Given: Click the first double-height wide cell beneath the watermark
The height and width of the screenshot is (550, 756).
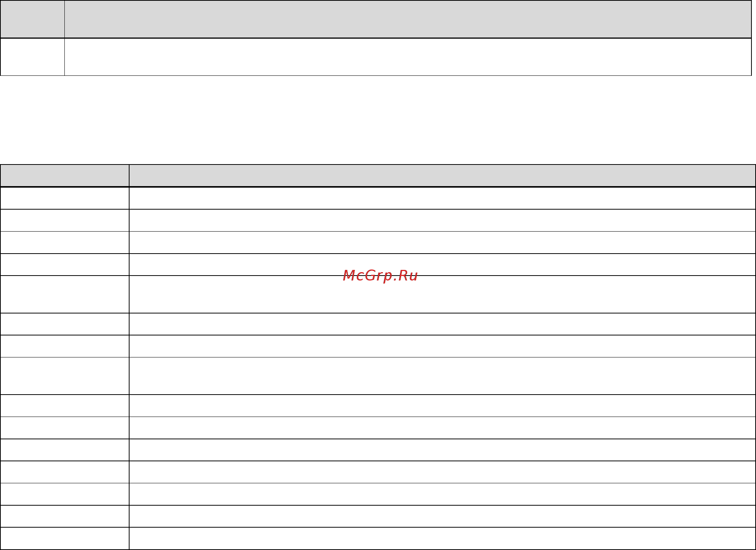Looking at the screenshot, I should tap(442, 294).
